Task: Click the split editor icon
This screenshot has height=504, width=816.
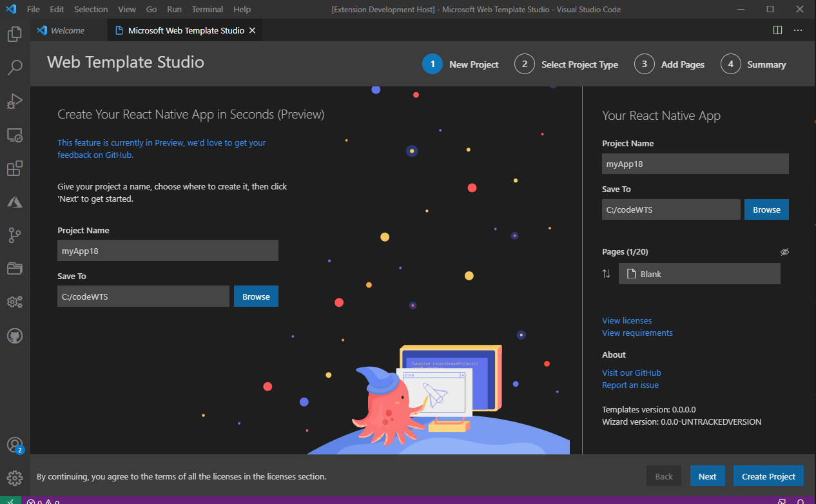Action: (778, 30)
